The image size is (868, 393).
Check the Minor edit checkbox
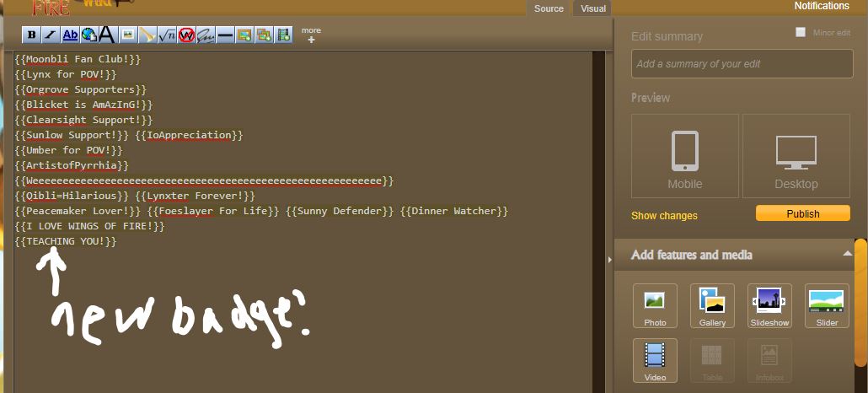[801, 32]
